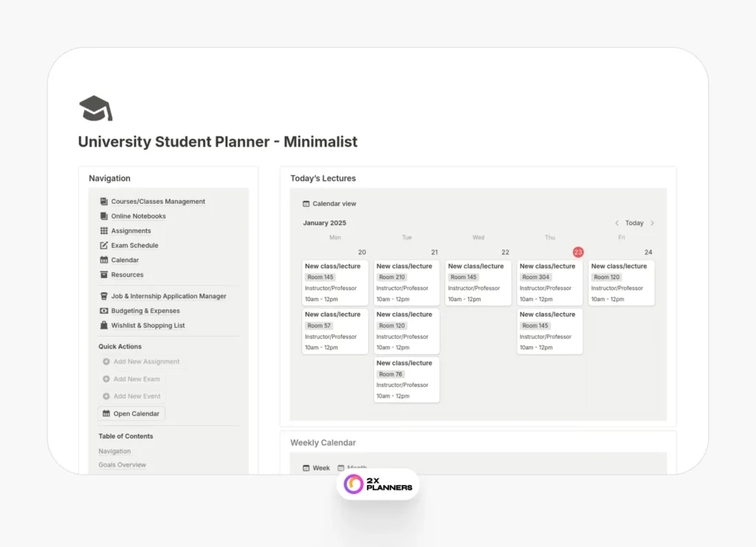The width and height of the screenshot is (756, 547).
Task: Click the Open Calendar button
Action: pyautogui.click(x=131, y=413)
